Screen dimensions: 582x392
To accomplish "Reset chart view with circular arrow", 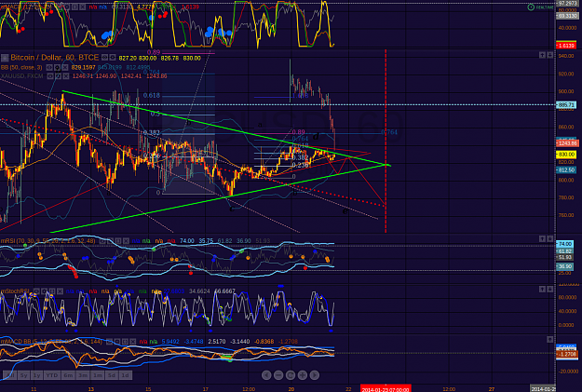I will click(291, 375).
